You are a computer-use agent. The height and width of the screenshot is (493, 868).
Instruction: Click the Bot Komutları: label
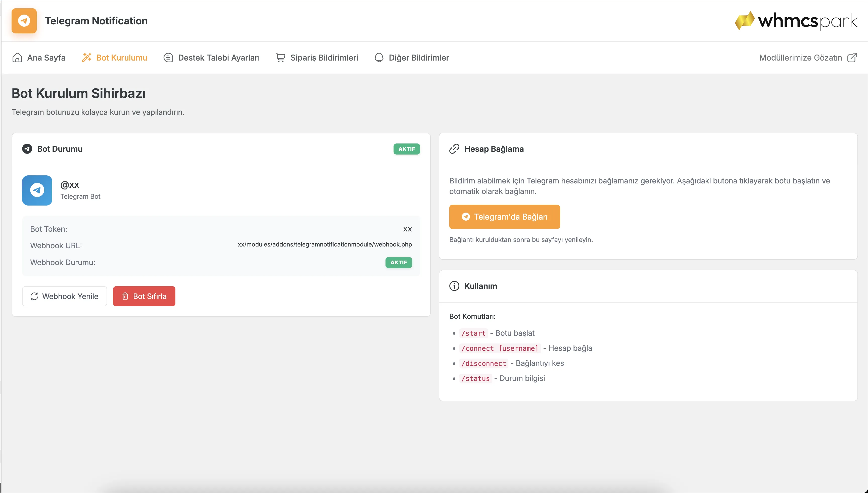(472, 316)
